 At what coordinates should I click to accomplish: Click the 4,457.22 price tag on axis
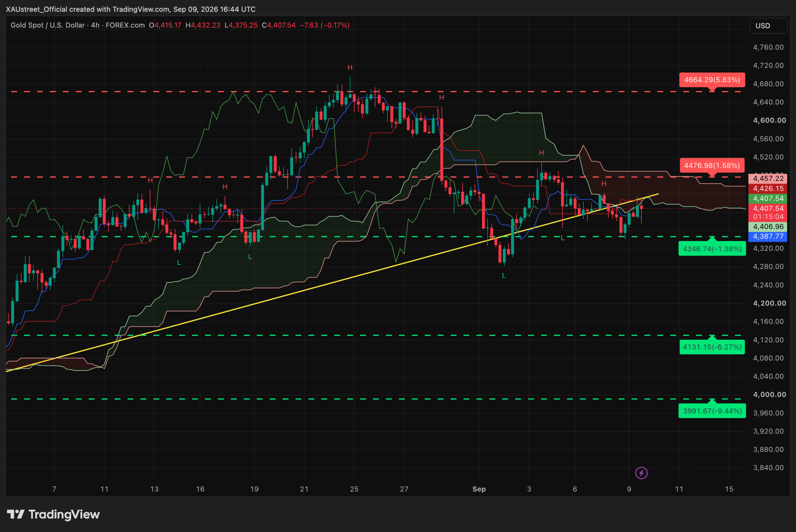[768, 178]
